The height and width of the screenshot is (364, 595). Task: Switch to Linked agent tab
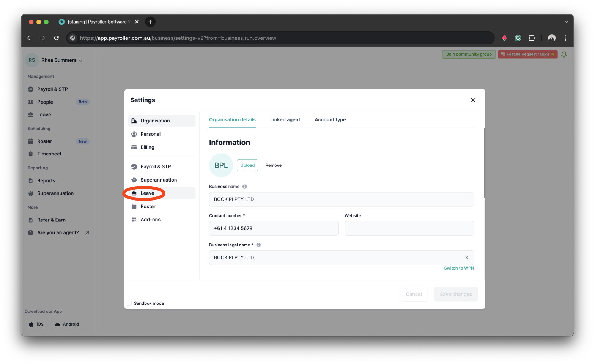[x=285, y=119]
